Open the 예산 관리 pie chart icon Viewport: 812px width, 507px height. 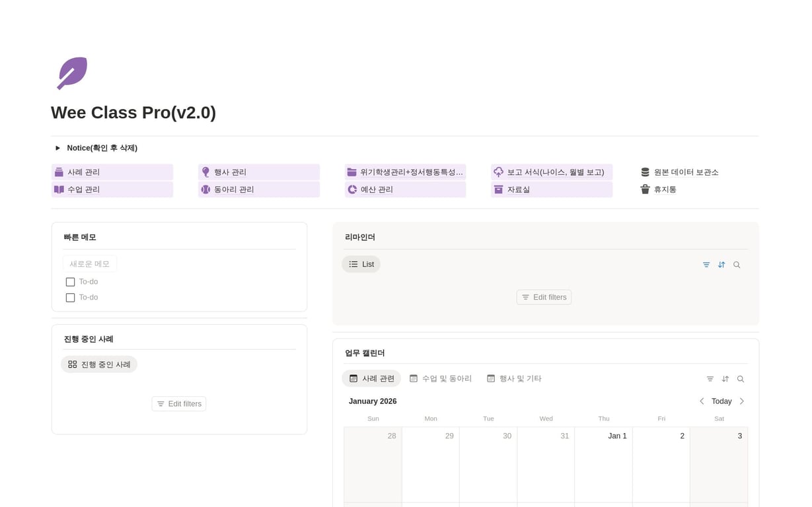352,189
